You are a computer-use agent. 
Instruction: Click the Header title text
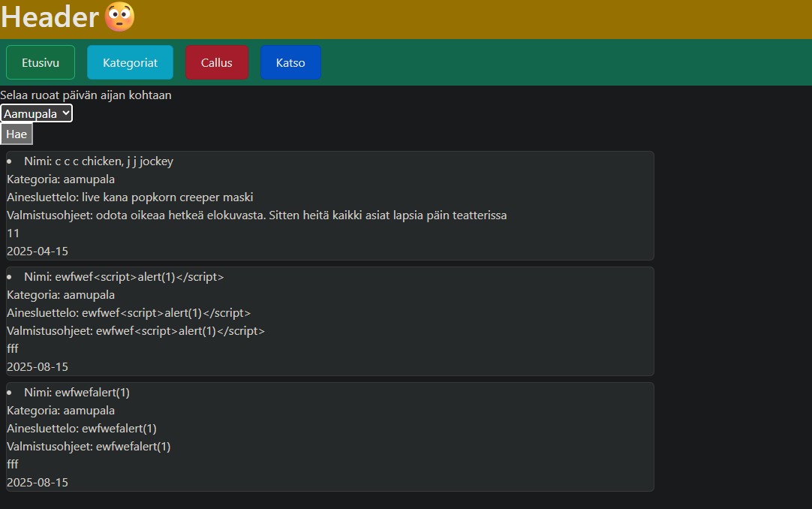click(50, 17)
